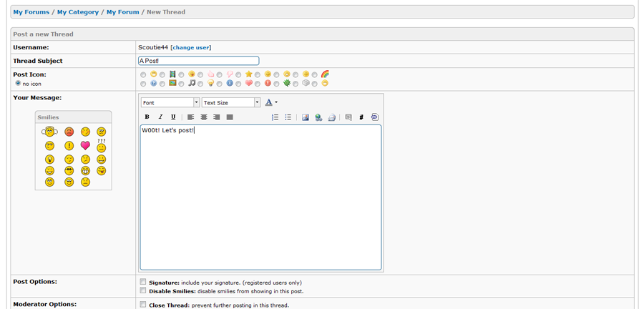Enable the Signature checkbox
Screen dimensions: 644x309
(143, 282)
